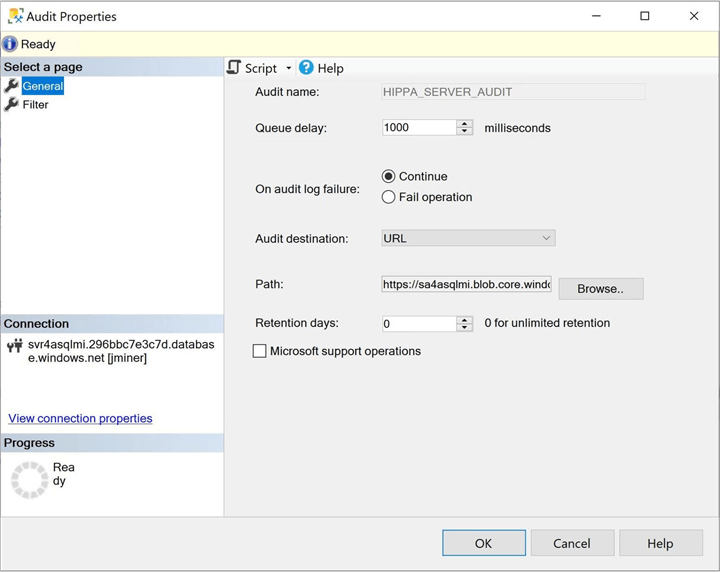
Task: Select the General page
Action: coord(42,86)
